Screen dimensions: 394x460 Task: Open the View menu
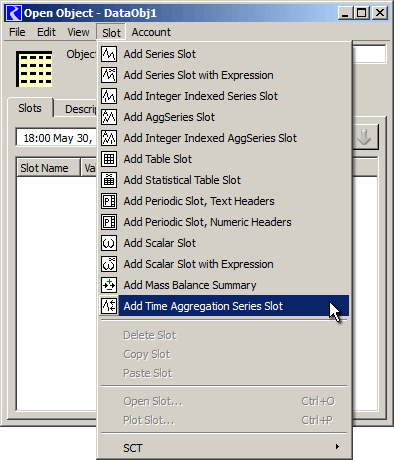(x=78, y=32)
